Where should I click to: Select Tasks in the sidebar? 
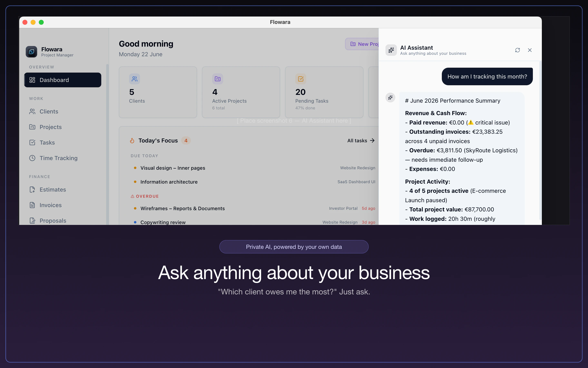coord(63,143)
